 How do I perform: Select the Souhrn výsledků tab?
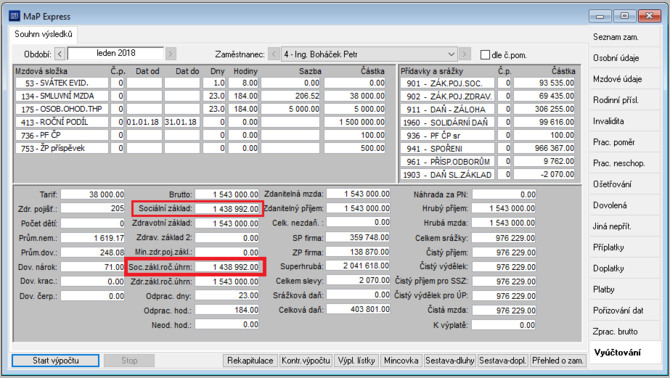pyautogui.click(x=43, y=34)
